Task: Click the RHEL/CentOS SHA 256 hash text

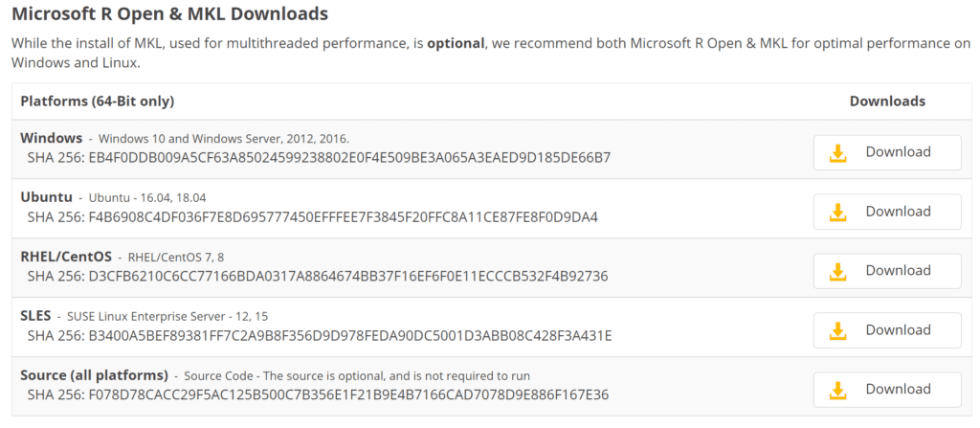Action: pyautogui.click(x=318, y=276)
